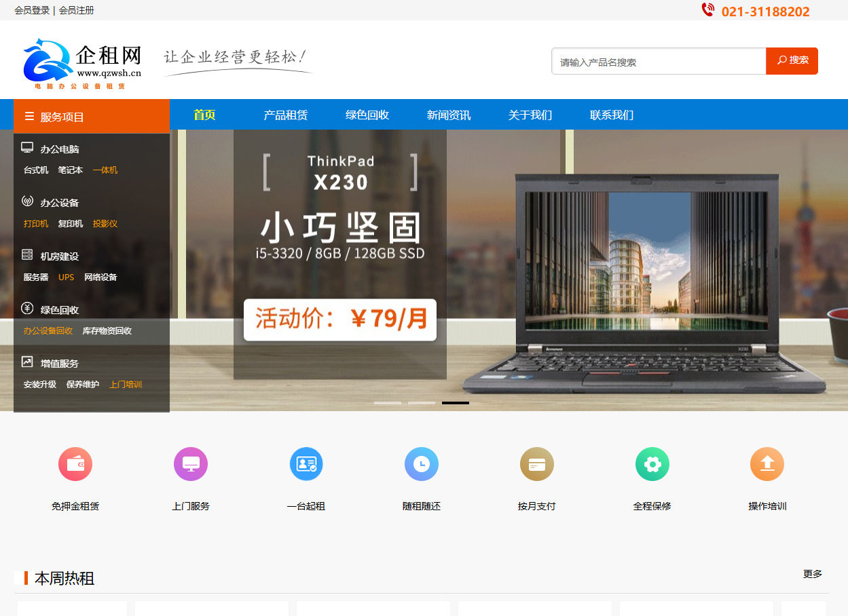This screenshot has height=616, width=848.
Task: Select the 按月支付 wallet icon
Action: click(536, 464)
